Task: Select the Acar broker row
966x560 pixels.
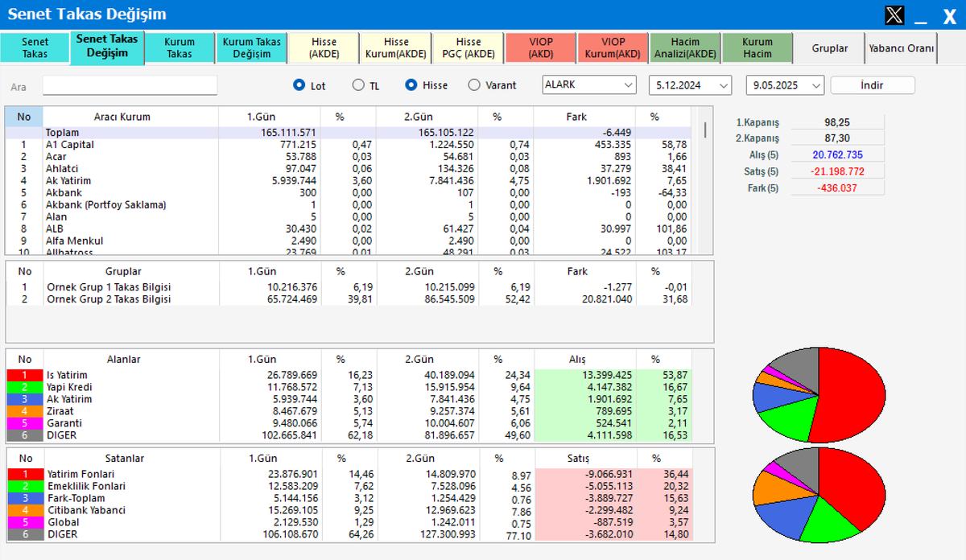Action: [x=348, y=156]
